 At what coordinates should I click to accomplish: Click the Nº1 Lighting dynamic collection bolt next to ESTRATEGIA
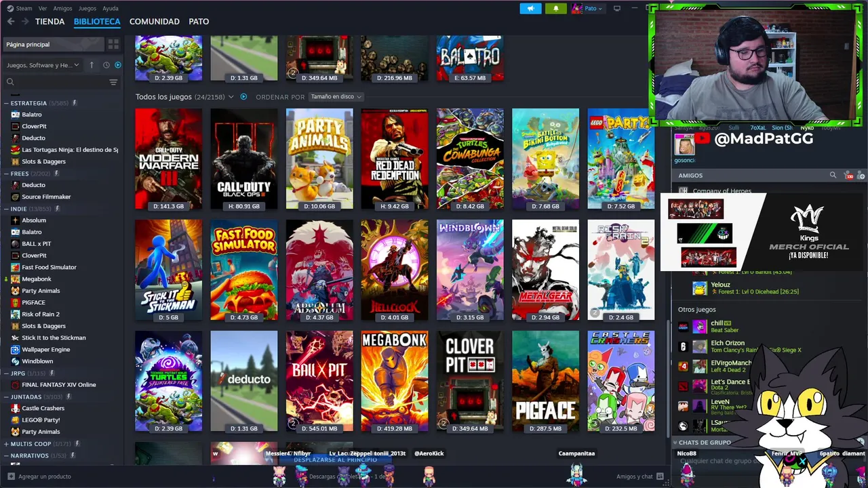pyautogui.click(x=75, y=103)
